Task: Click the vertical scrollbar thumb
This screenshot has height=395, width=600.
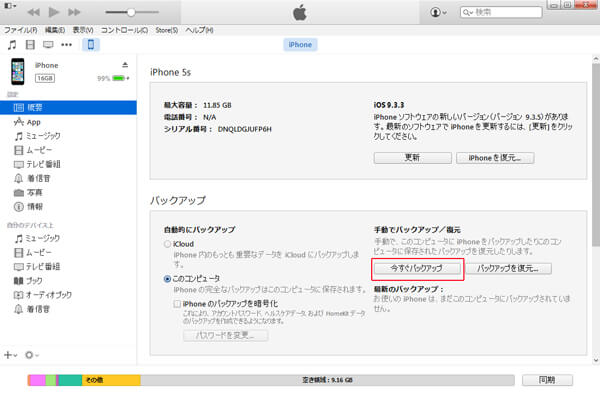Action: click(x=595, y=155)
